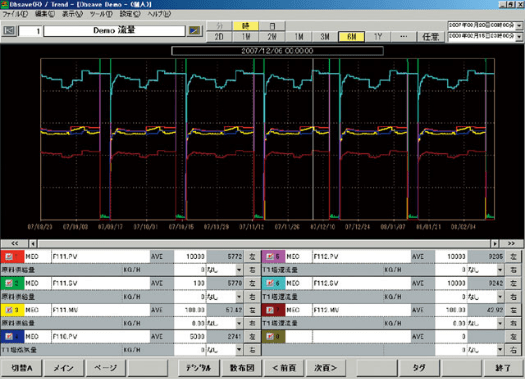Open the なし dropdown under F112.SV
This screenshot has width=525, height=379.
[500, 297]
